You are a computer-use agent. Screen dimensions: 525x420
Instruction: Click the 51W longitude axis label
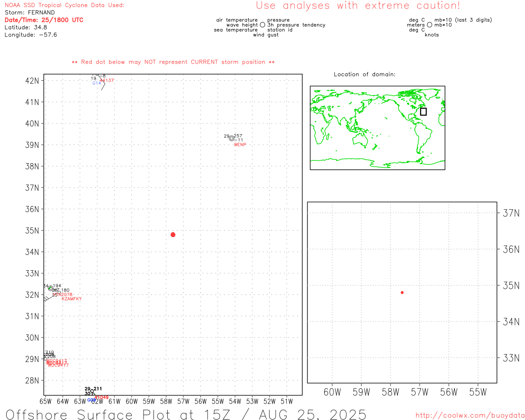tap(287, 402)
